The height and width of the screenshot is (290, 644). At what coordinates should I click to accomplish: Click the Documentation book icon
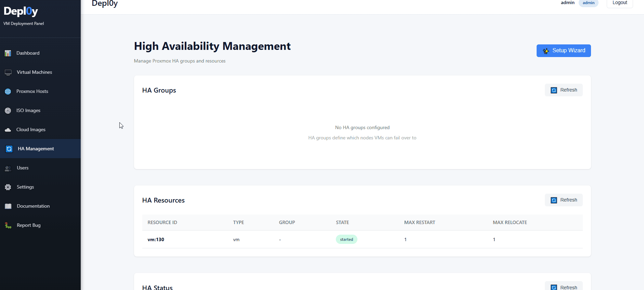[8, 206]
